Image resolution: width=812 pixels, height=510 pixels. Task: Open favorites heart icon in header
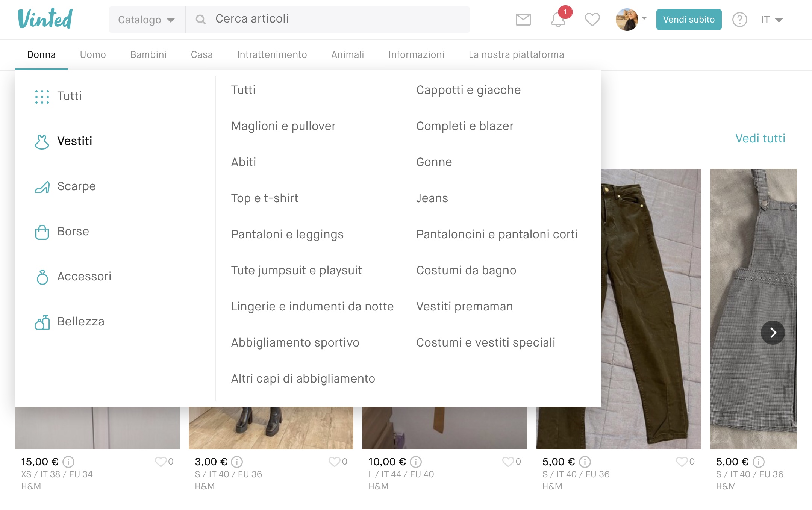click(x=592, y=20)
